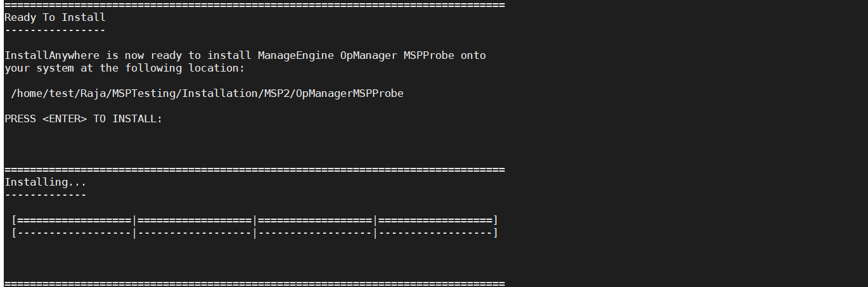Click the "PRESS <ENTER> TO INSTALL:" prompt
The height and width of the screenshot is (287, 868).
[x=84, y=118]
